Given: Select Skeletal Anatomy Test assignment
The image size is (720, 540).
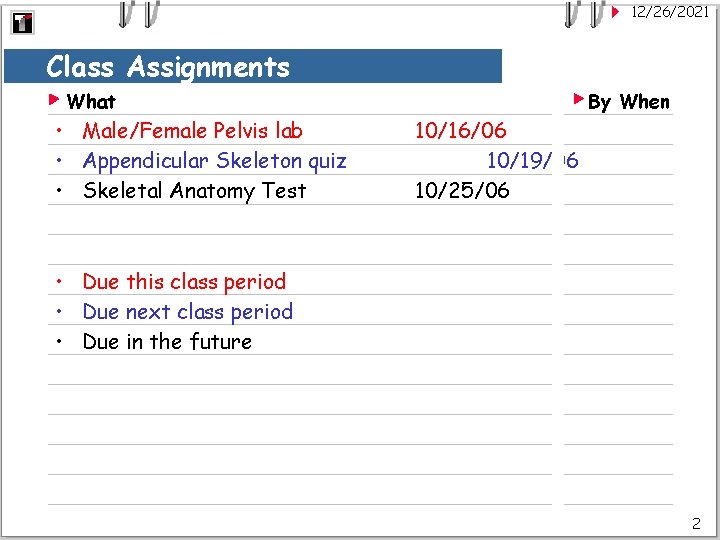Looking at the screenshot, I should (194, 190).
